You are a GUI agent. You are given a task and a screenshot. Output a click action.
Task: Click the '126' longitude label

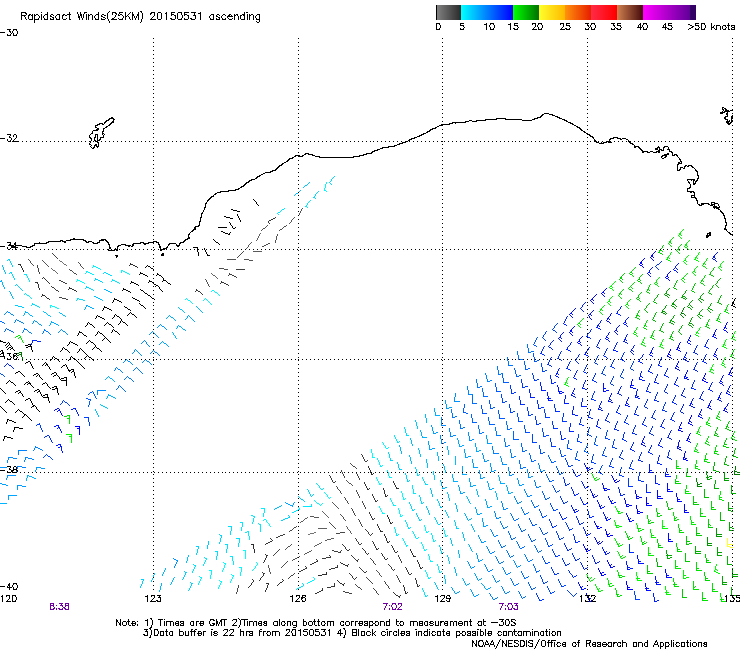pos(298,599)
